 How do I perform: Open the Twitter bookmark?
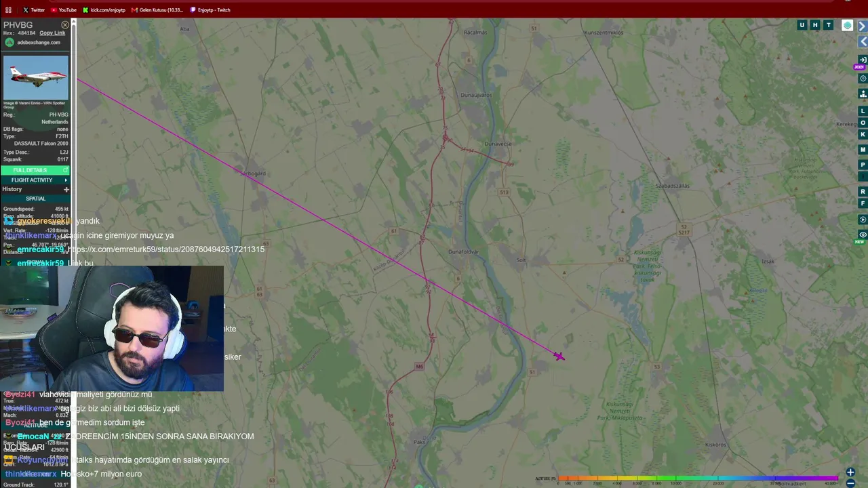[x=34, y=10]
